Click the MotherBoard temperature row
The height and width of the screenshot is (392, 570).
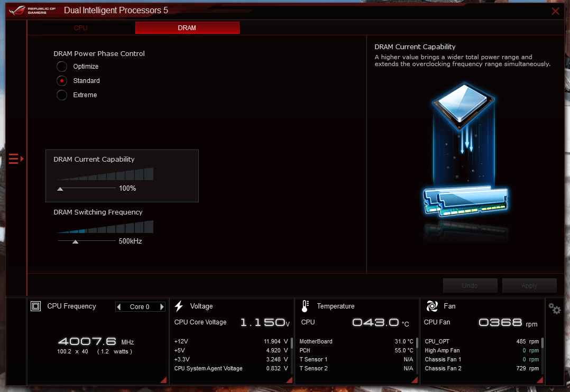[x=356, y=341]
